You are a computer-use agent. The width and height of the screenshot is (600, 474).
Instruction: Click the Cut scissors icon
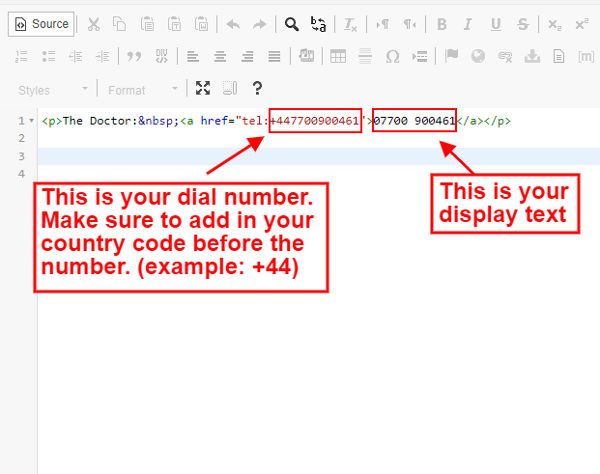pyautogui.click(x=93, y=24)
